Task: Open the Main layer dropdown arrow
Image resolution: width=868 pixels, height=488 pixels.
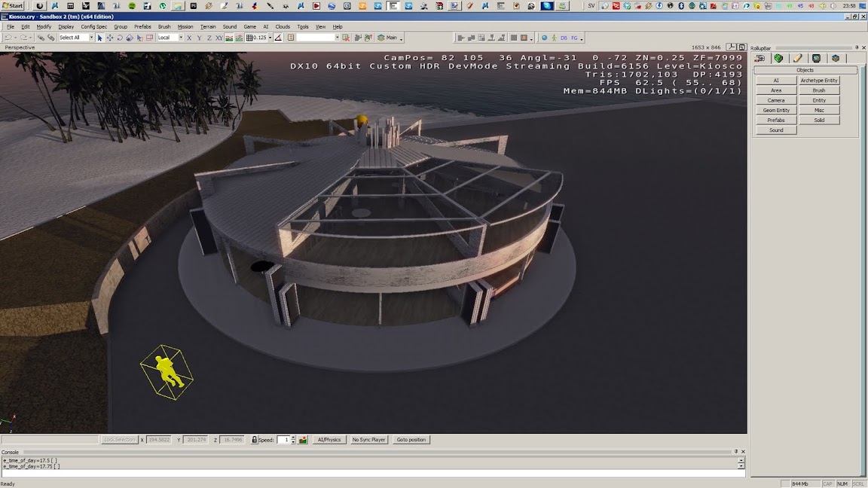Action: coord(402,38)
